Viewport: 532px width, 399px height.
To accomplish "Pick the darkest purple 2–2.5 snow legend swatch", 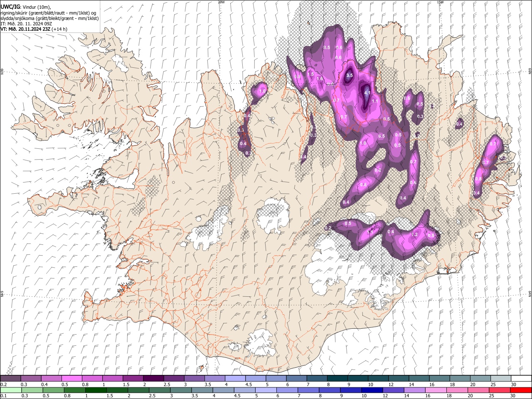I will click(153, 379).
